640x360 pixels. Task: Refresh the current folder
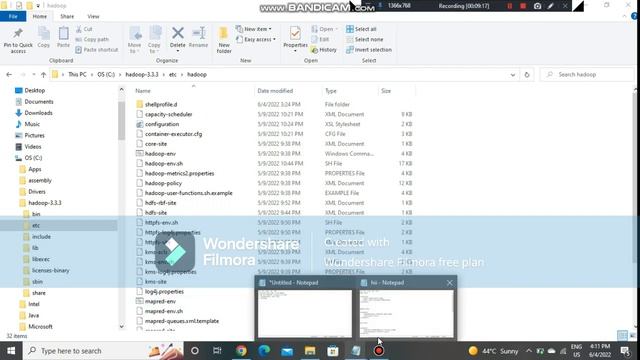click(527, 75)
